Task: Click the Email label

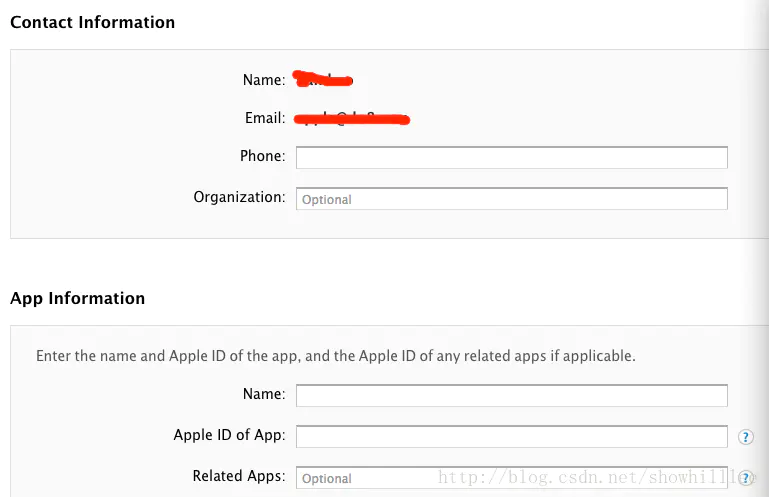Action: pos(265,118)
